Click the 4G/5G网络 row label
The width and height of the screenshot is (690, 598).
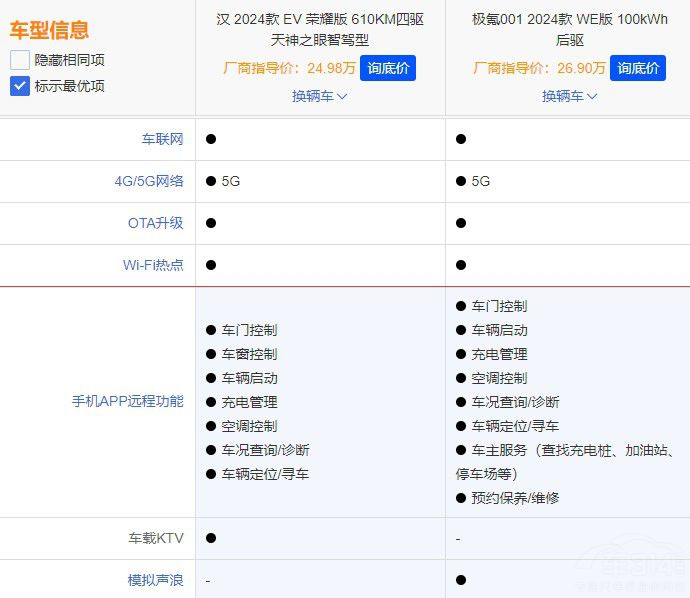149,181
